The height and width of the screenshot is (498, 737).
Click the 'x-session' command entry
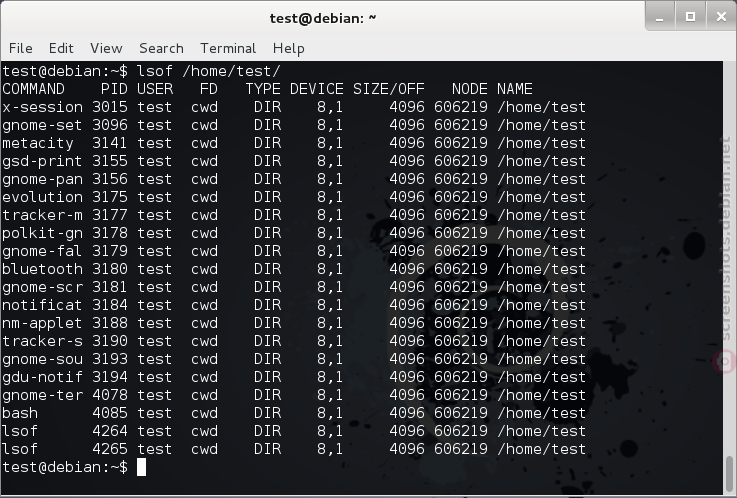tap(42, 107)
